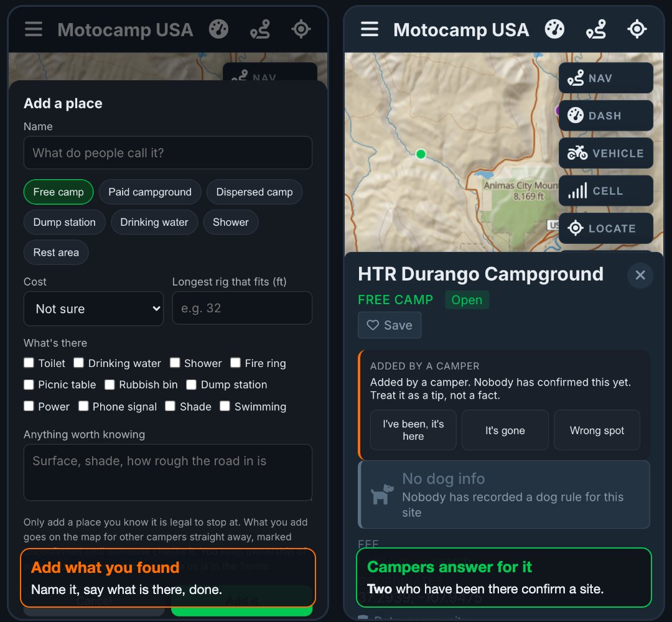
Task: Open route navigation icon in left header
Action: pos(260,30)
